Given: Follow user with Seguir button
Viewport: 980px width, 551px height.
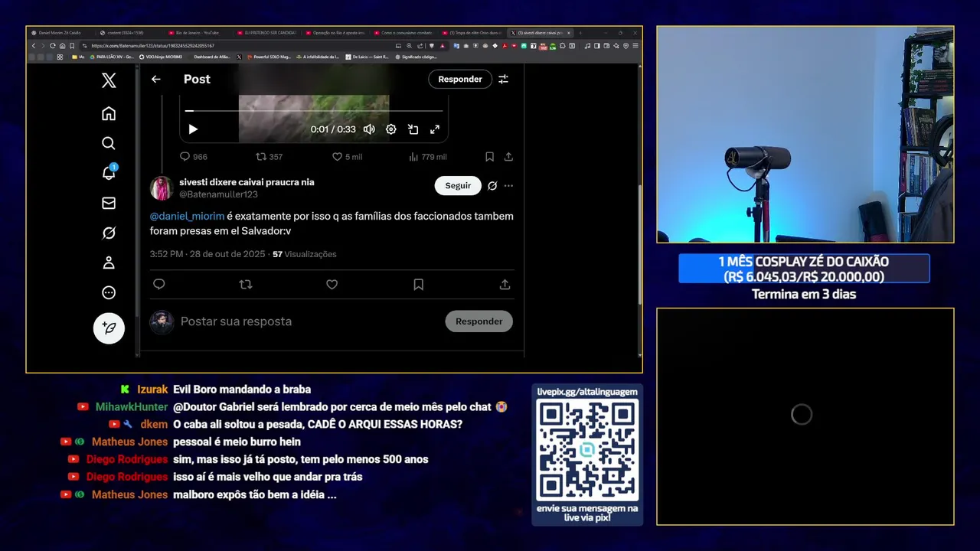Looking at the screenshot, I should tap(458, 185).
